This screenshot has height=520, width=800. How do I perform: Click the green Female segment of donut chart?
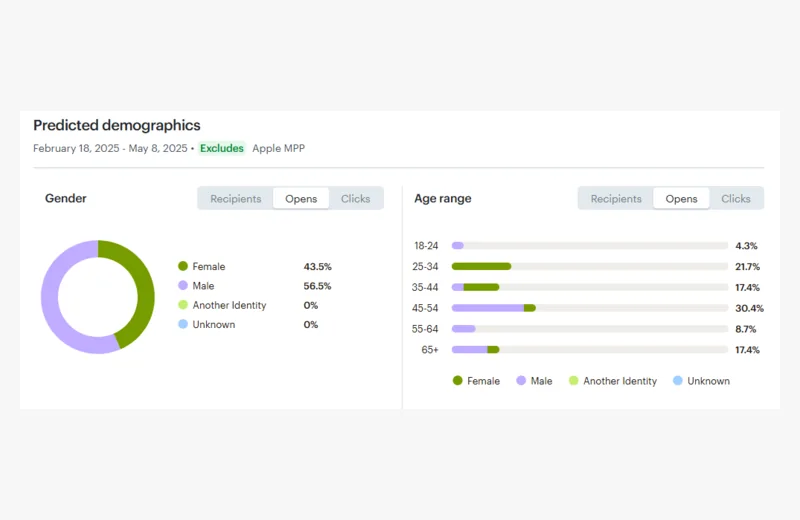(x=145, y=291)
